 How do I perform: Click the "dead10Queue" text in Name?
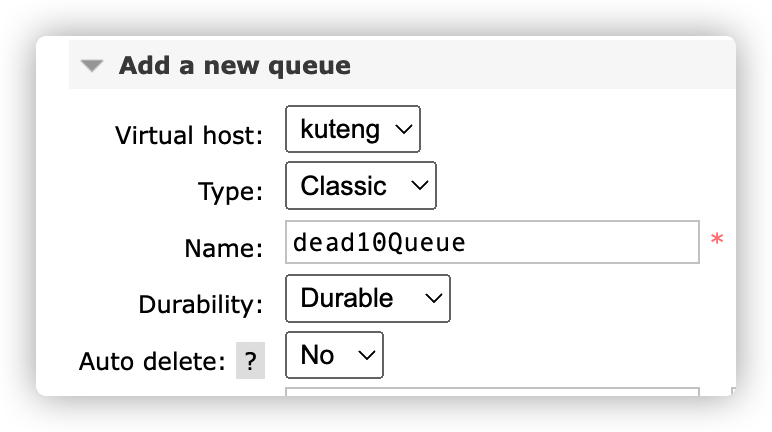point(378,243)
